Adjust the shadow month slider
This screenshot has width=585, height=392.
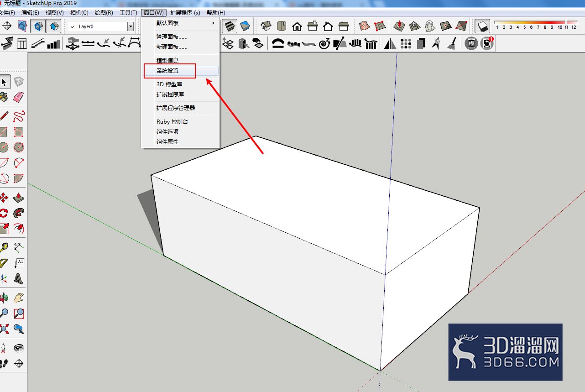[529, 22]
